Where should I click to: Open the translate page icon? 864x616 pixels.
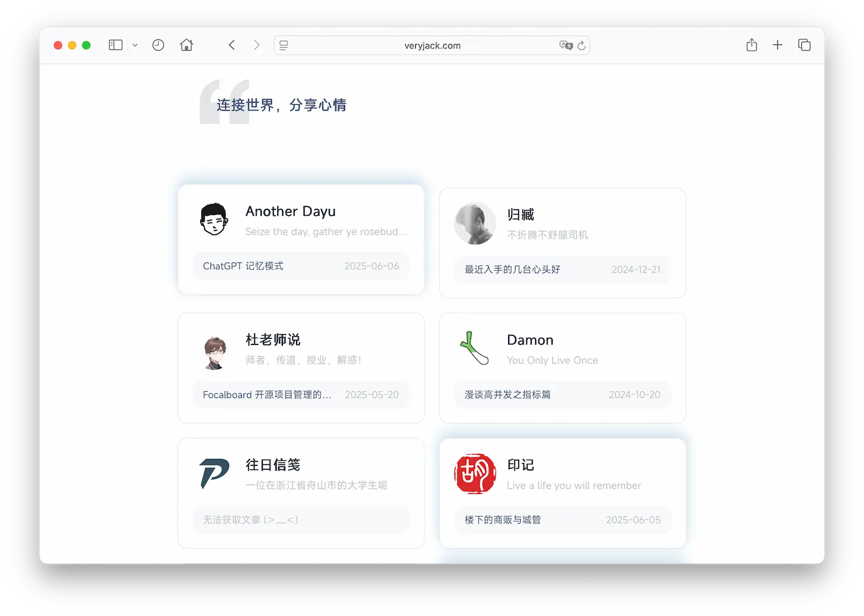[x=566, y=45]
